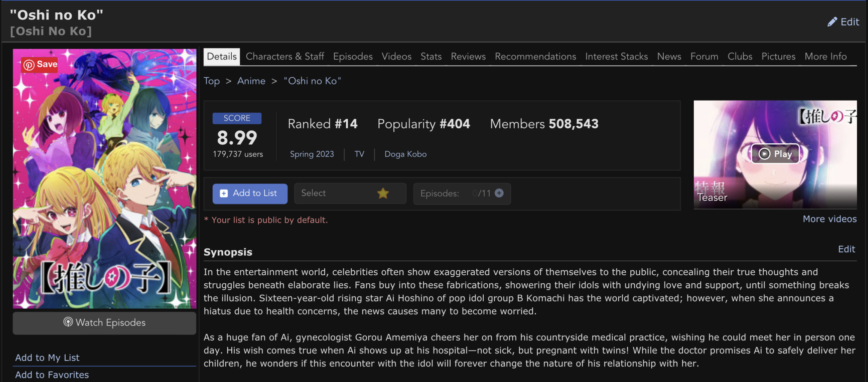The height and width of the screenshot is (382, 868).
Task: Open the Pictures tab
Action: tap(778, 56)
